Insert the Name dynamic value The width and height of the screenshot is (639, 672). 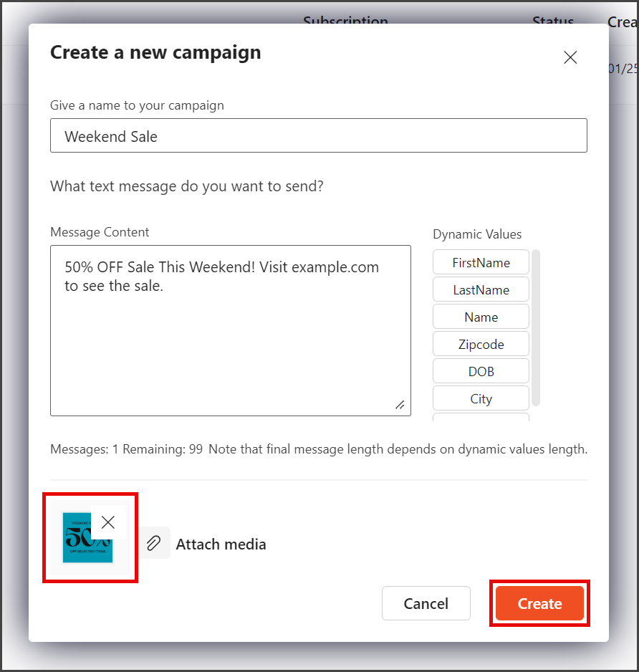pyautogui.click(x=481, y=317)
